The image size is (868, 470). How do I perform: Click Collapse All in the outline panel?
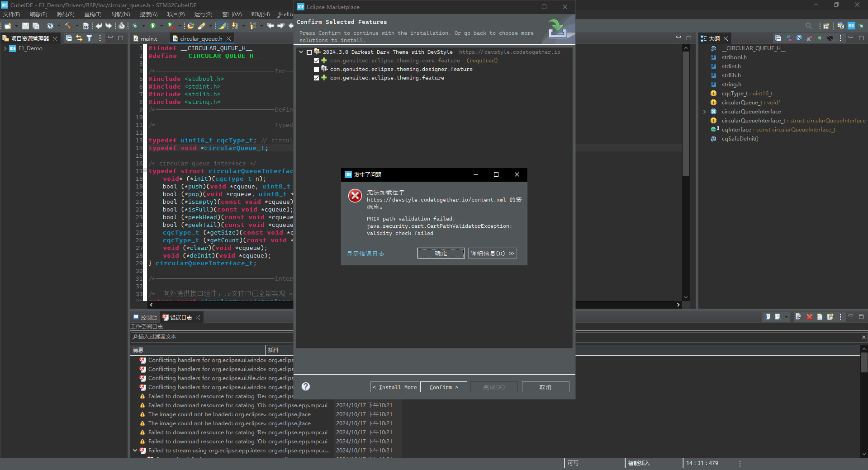pos(778,38)
